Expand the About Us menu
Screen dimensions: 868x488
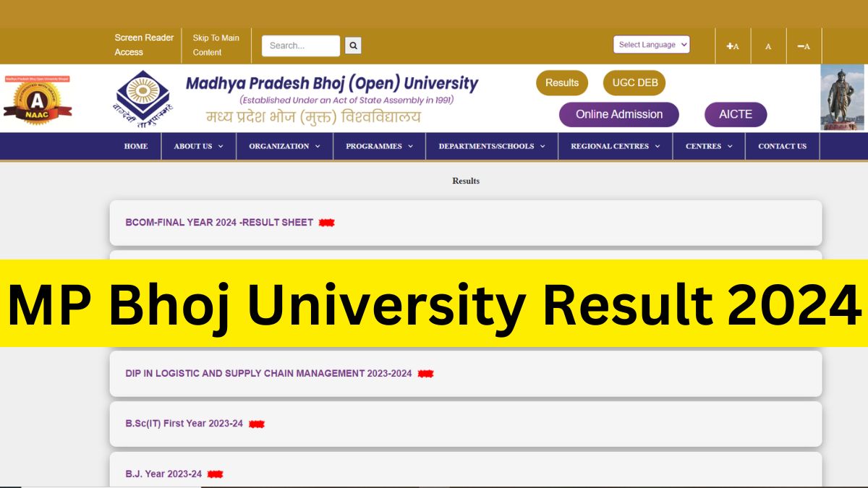[x=199, y=146]
